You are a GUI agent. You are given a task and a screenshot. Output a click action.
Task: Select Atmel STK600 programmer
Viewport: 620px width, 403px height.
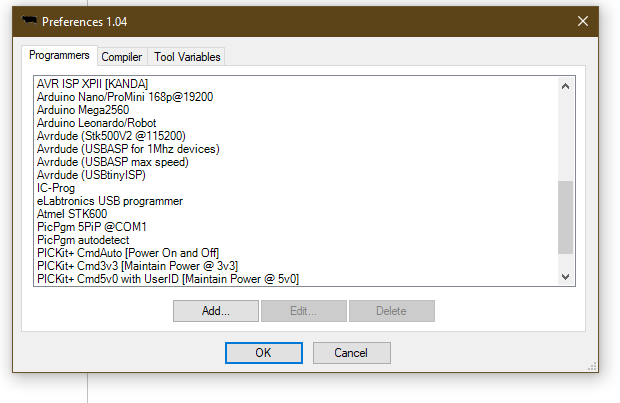73,214
